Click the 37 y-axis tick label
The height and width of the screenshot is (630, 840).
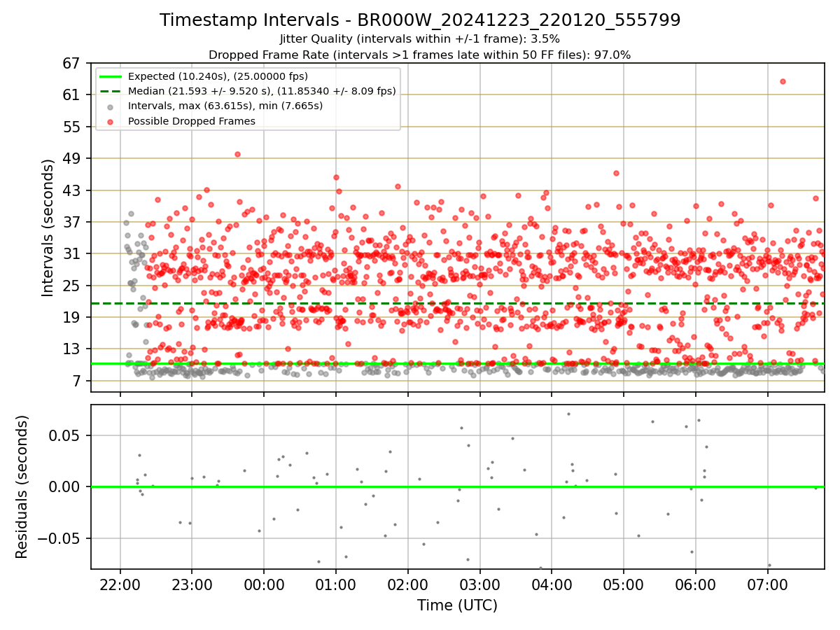[72, 222]
